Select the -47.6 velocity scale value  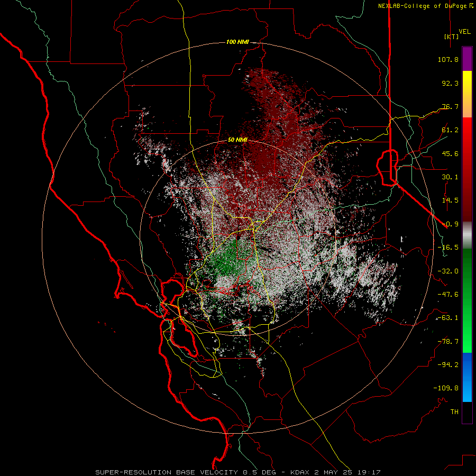[448, 295]
